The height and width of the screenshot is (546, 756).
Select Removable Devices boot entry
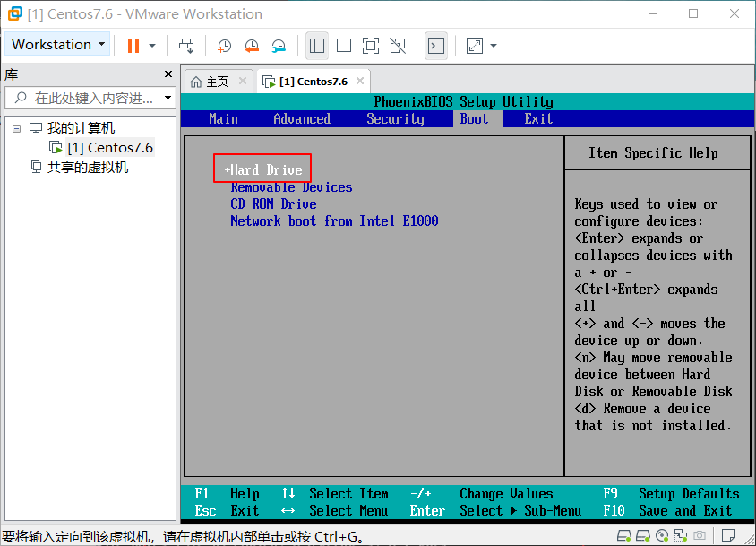pyautogui.click(x=291, y=187)
